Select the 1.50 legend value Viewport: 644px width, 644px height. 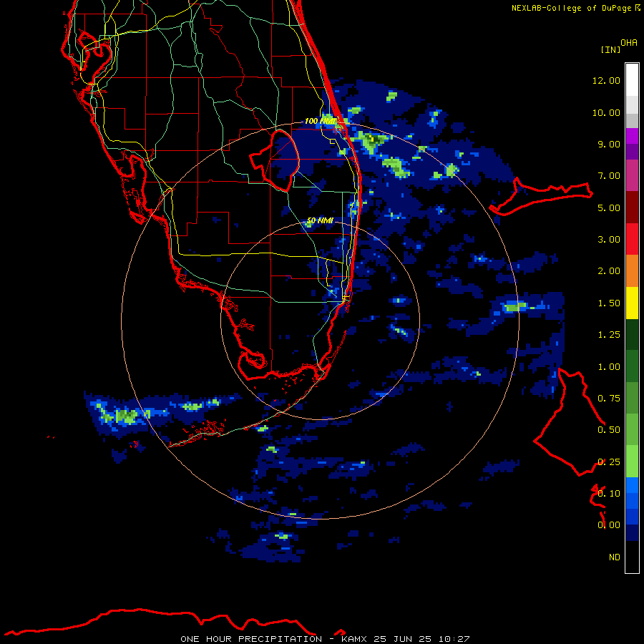[609, 303]
